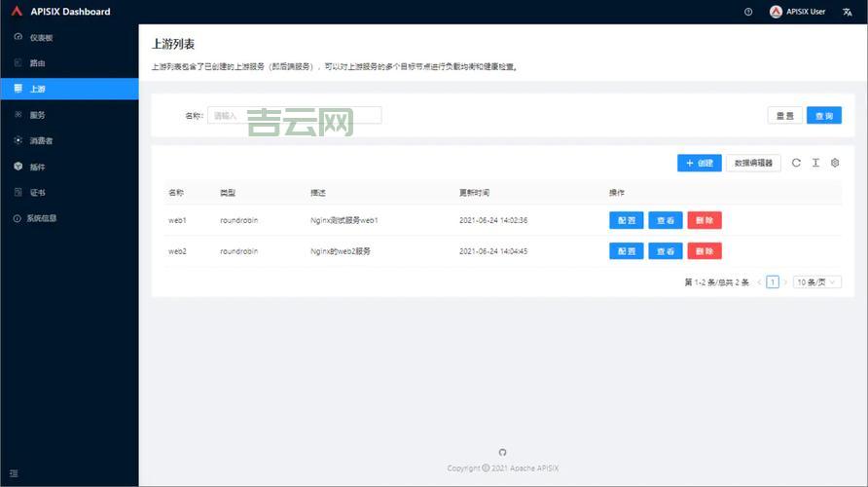
Task: Click the GitHub icon in footer
Action: click(x=502, y=452)
